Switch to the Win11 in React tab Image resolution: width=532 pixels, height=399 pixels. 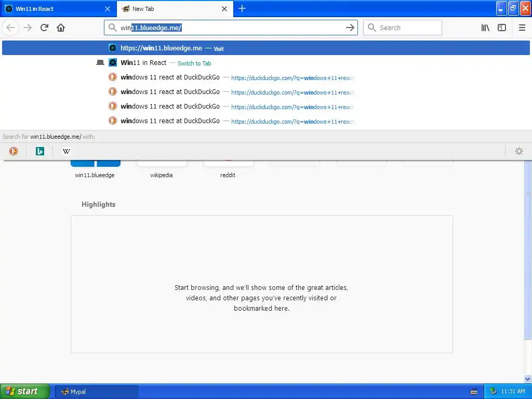pyautogui.click(x=58, y=9)
